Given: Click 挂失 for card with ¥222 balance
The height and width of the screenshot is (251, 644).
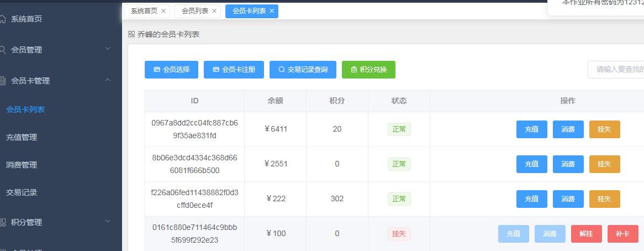Looking at the screenshot, I should [605, 199].
